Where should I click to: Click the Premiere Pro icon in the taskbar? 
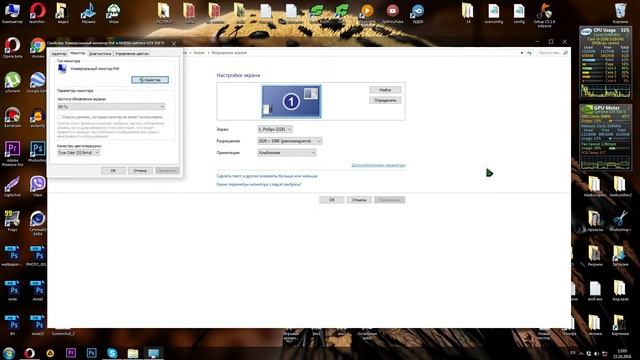(71, 353)
